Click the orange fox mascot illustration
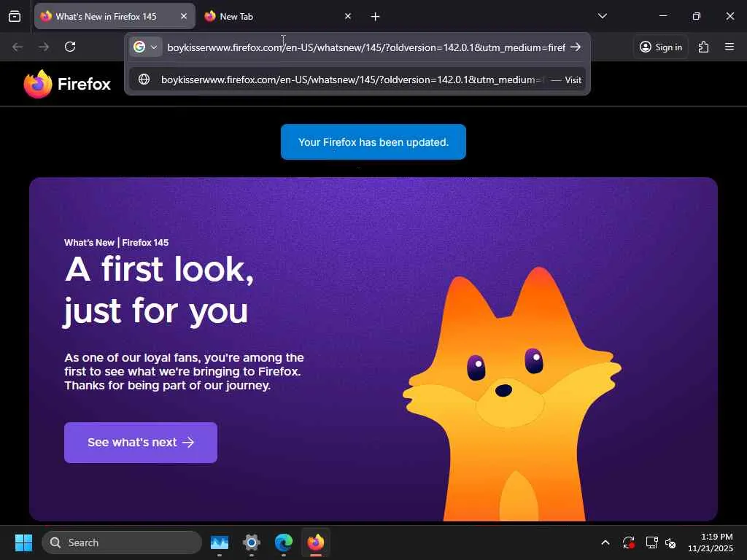 click(512, 393)
